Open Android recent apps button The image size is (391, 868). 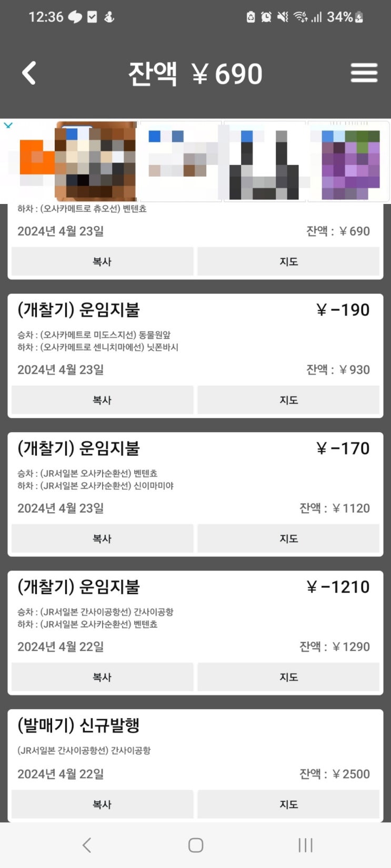(x=305, y=845)
